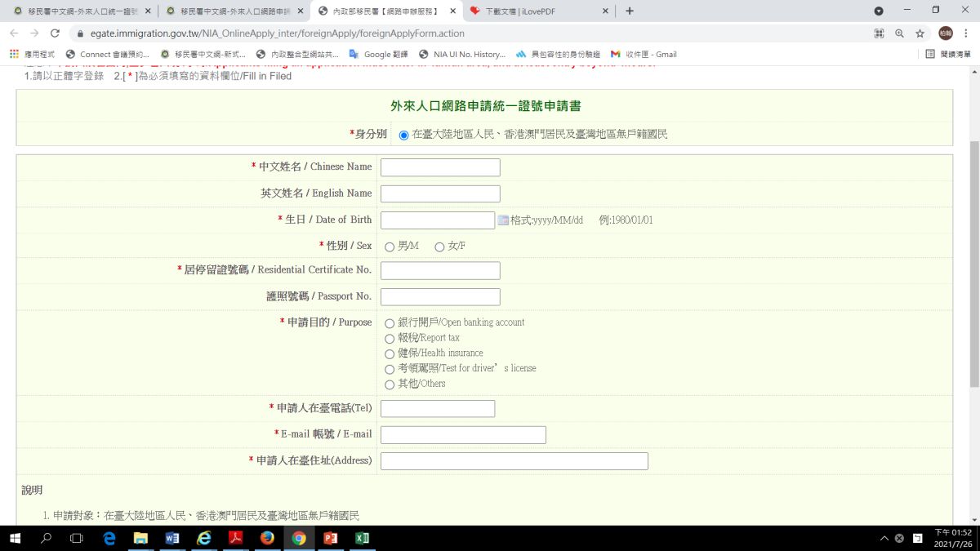Open the Windows Start menu
980x551 pixels.
coord(15,538)
